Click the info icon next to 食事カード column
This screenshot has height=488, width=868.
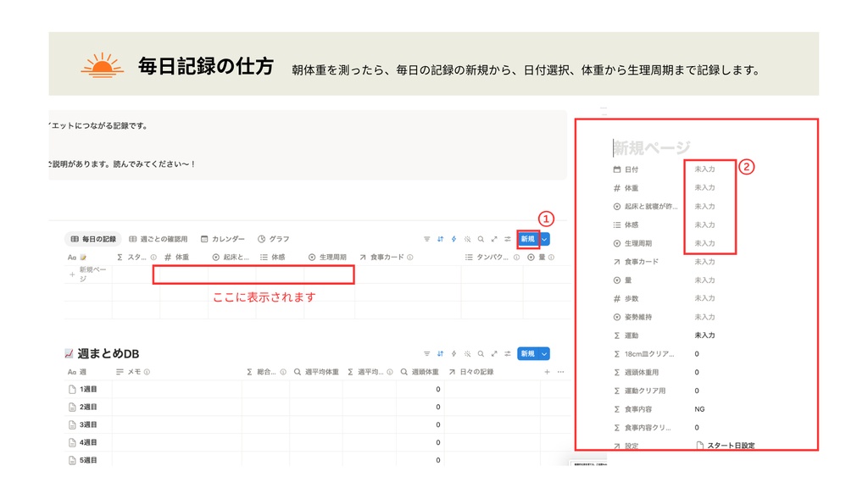(x=410, y=258)
